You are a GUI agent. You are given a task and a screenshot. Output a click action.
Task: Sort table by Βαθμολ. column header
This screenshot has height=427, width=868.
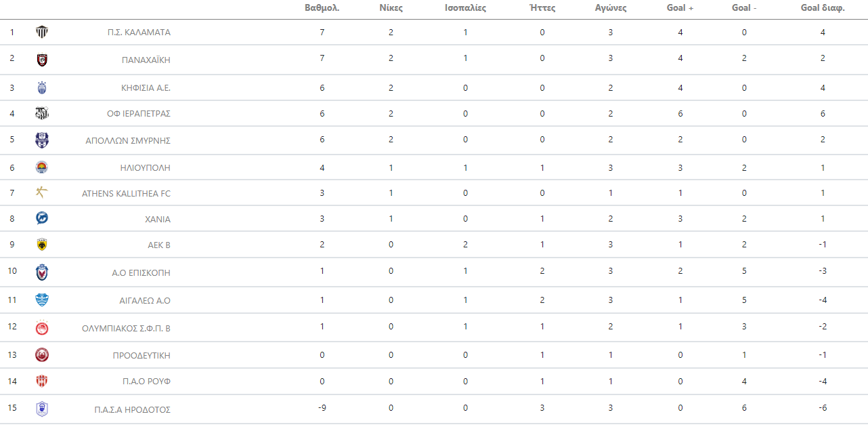pyautogui.click(x=322, y=9)
